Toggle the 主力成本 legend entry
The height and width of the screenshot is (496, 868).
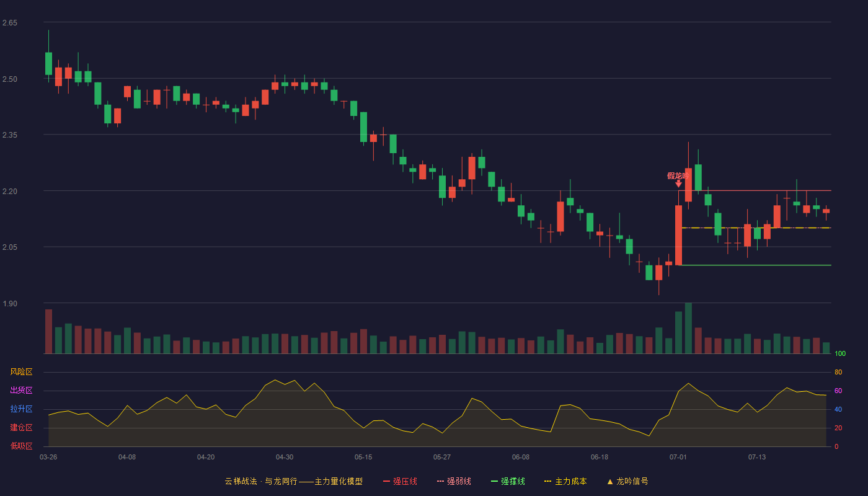[x=565, y=481]
